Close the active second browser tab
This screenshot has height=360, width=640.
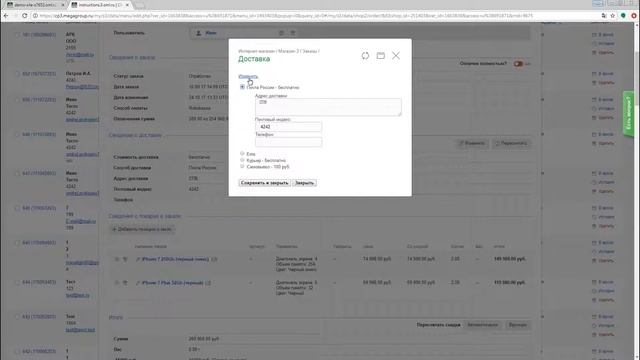127,4
